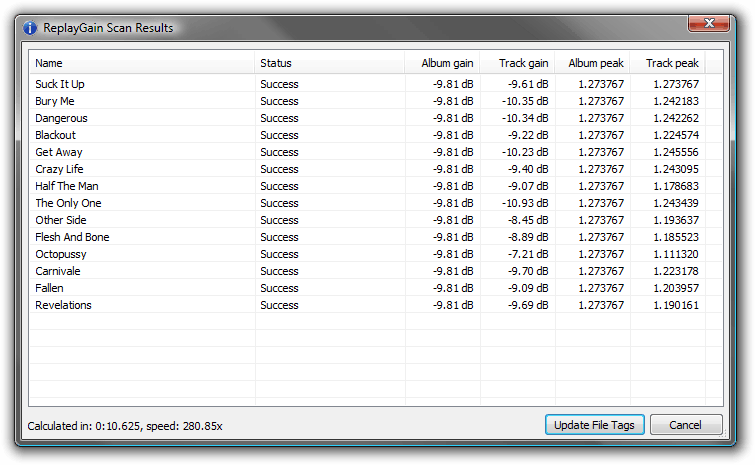
Task: Click track peak value 1.190161
Action: [x=676, y=305]
